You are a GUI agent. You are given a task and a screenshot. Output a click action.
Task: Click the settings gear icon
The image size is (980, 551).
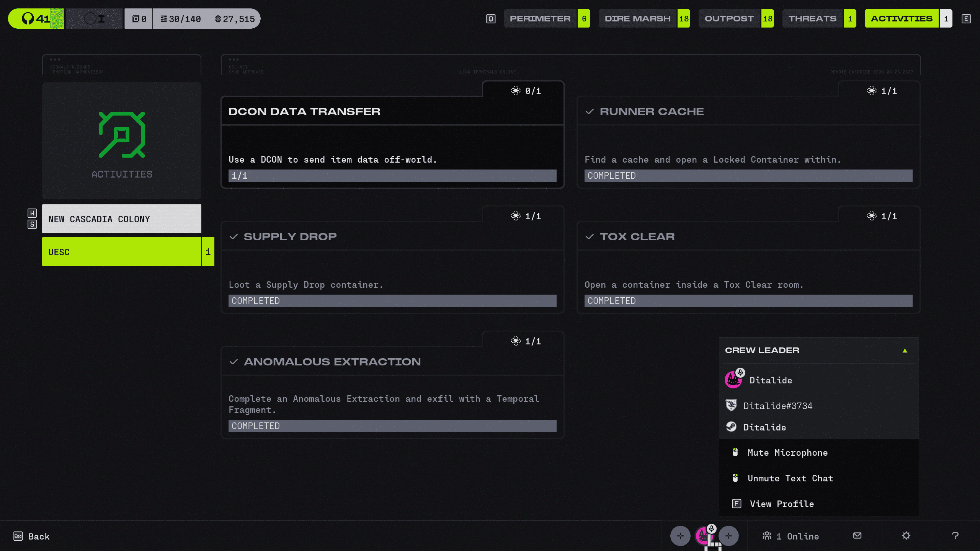pyautogui.click(x=906, y=536)
